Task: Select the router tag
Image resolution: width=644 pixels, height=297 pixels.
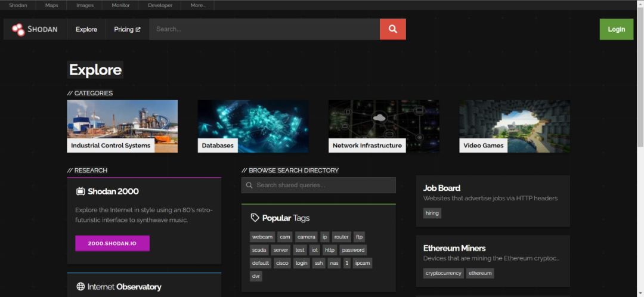Action: coord(341,237)
